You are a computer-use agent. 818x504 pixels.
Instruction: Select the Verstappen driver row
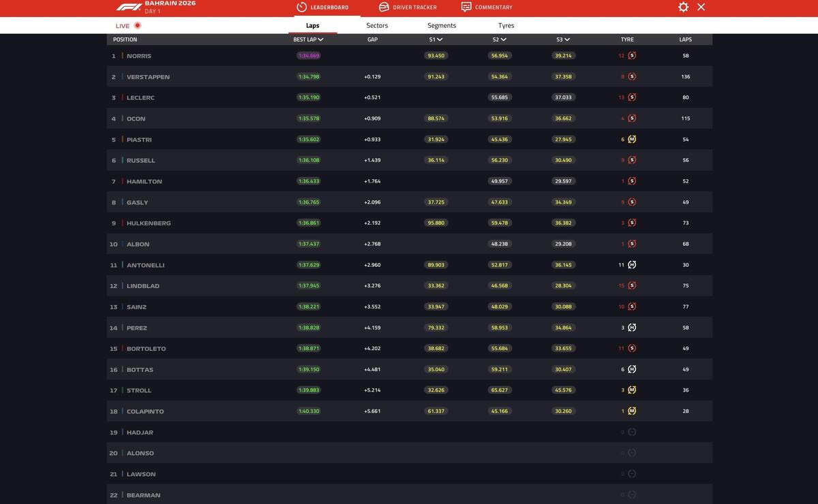tap(409, 77)
